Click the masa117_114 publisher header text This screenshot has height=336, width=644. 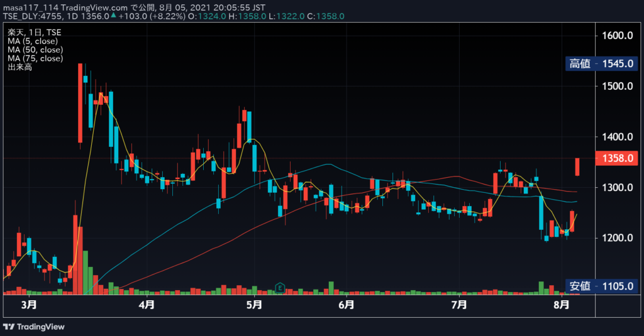click(x=31, y=8)
